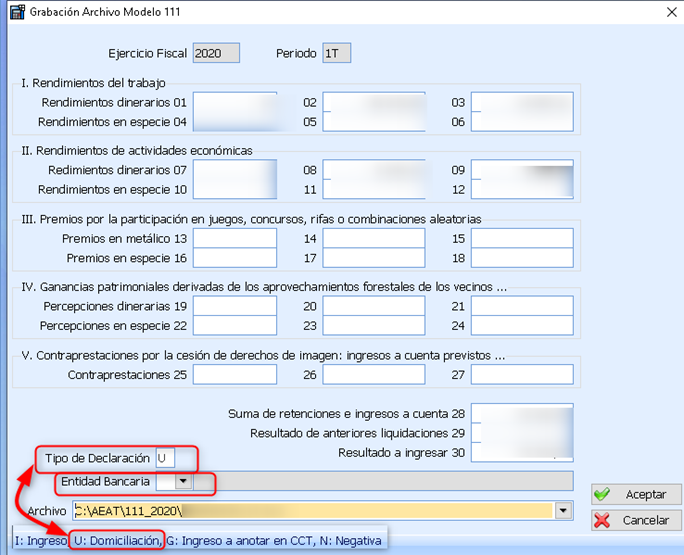Click the Tipo de Declaración field
Screen dimensions: 684x555
[x=166, y=457]
